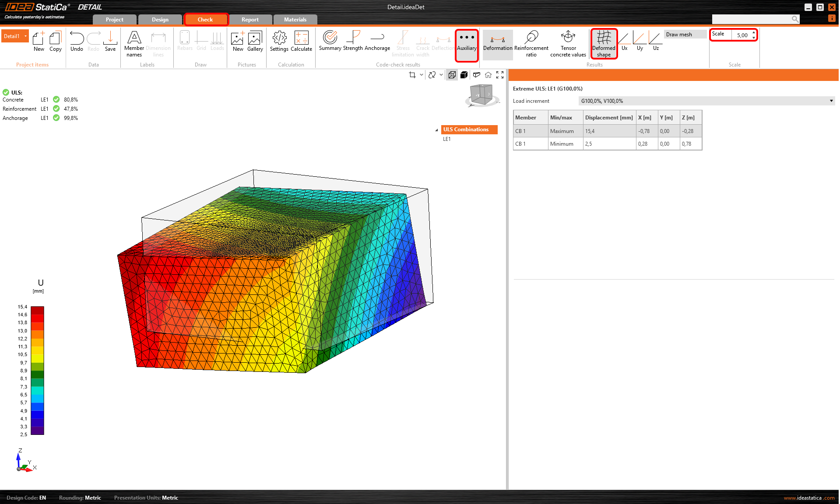Open the Detail1 project item dropdown

(x=26, y=36)
